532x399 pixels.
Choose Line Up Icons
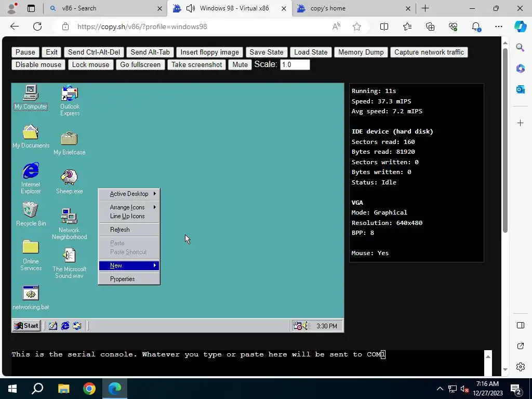129,216
